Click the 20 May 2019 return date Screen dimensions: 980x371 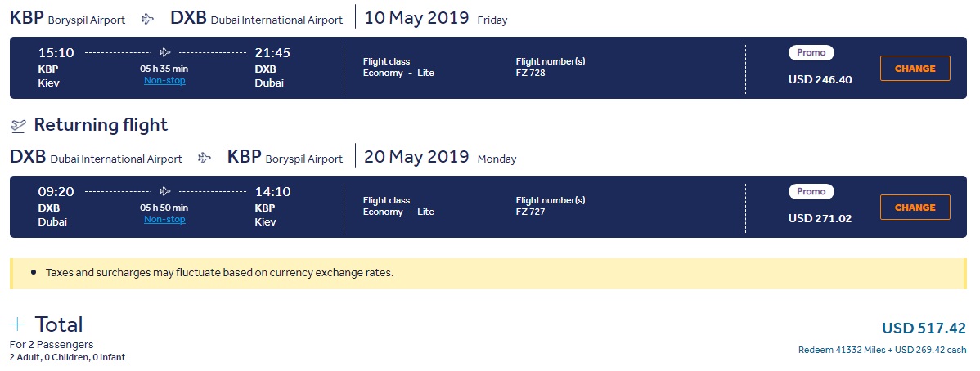[x=417, y=157]
